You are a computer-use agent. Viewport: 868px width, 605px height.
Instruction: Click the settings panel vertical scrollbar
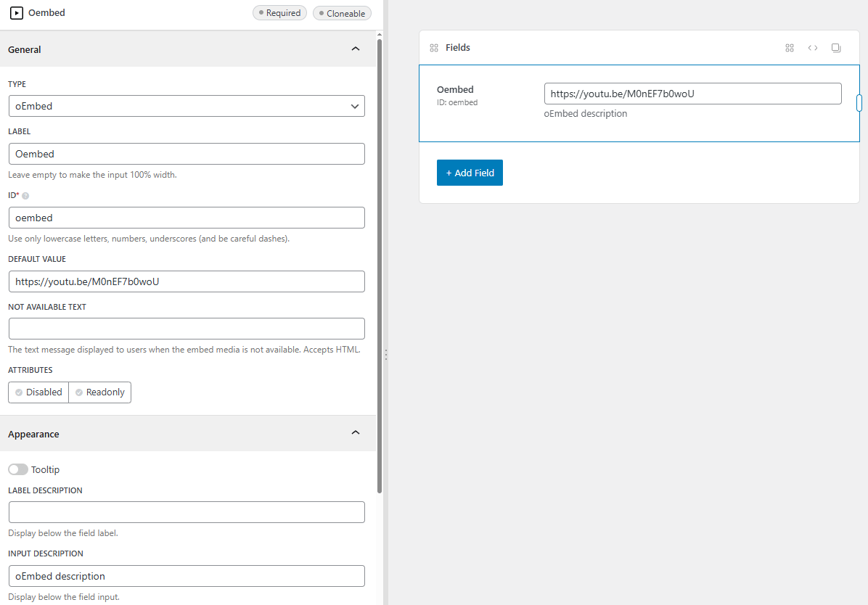[x=379, y=261]
